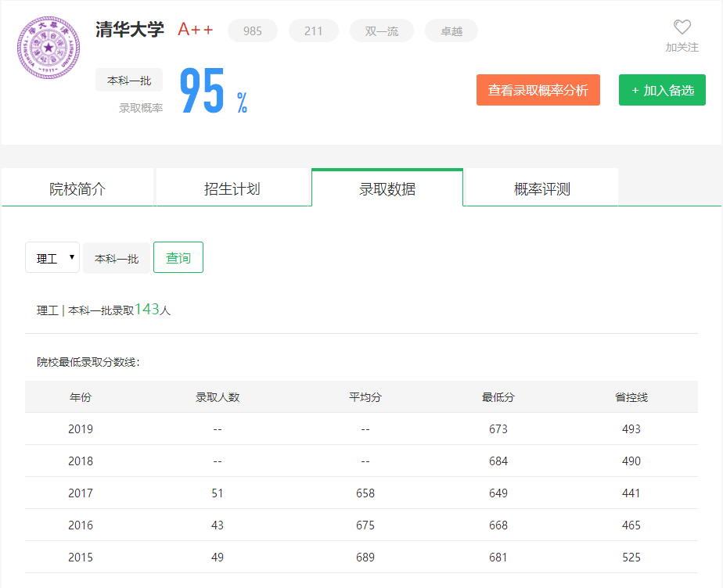The height and width of the screenshot is (588, 723).
Task: Select the 卓越 tag
Action: pos(451,30)
